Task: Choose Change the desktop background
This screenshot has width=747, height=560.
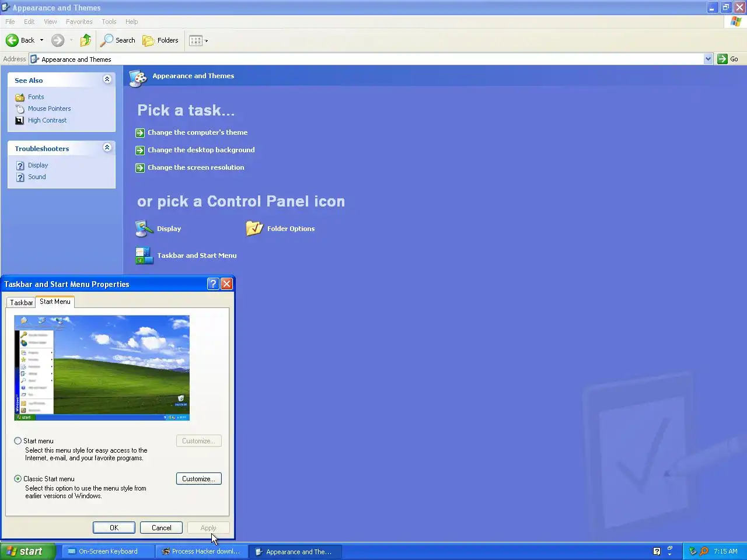Action: [201, 150]
